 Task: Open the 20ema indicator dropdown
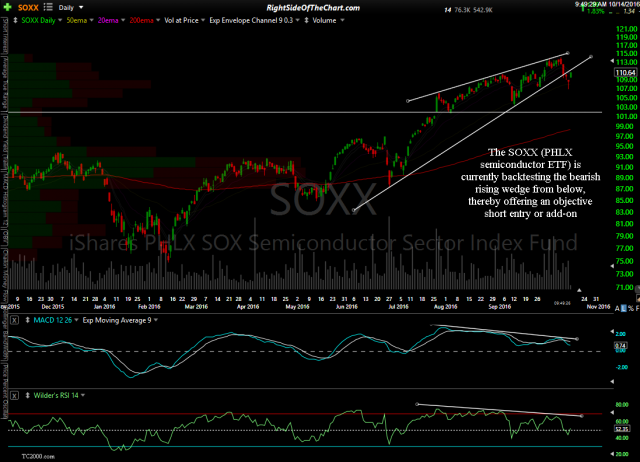coord(123,20)
